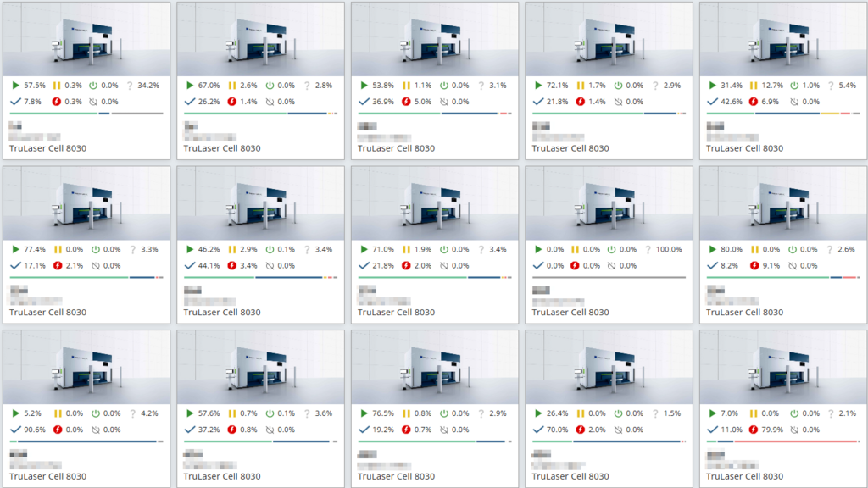This screenshot has width=868, height=488.
Task: Select the "37.2%" checkmark value
Action: (209, 430)
